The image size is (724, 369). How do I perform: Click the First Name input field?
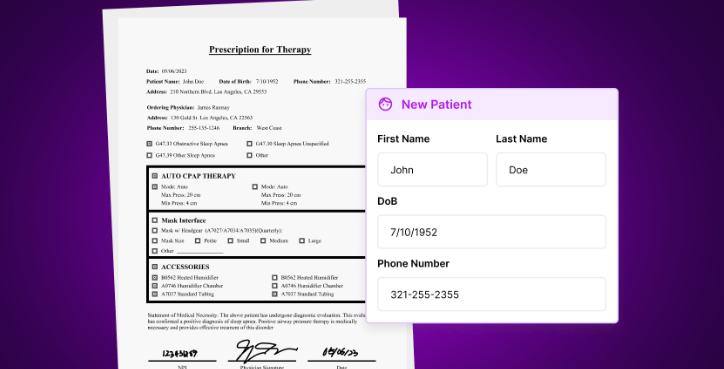point(432,169)
